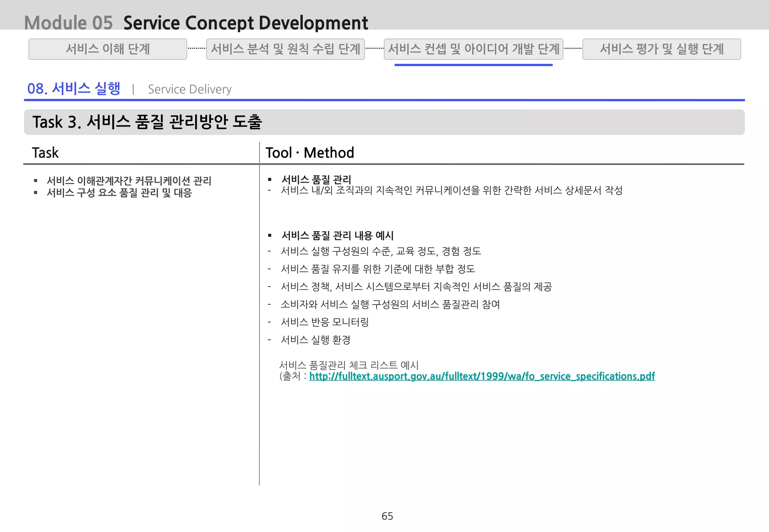This screenshot has height=532, width=769.
Task: Select line 서비스 실행 구성원의 수준, 교육 정도, 경험 정도
Action: [381, 251]
